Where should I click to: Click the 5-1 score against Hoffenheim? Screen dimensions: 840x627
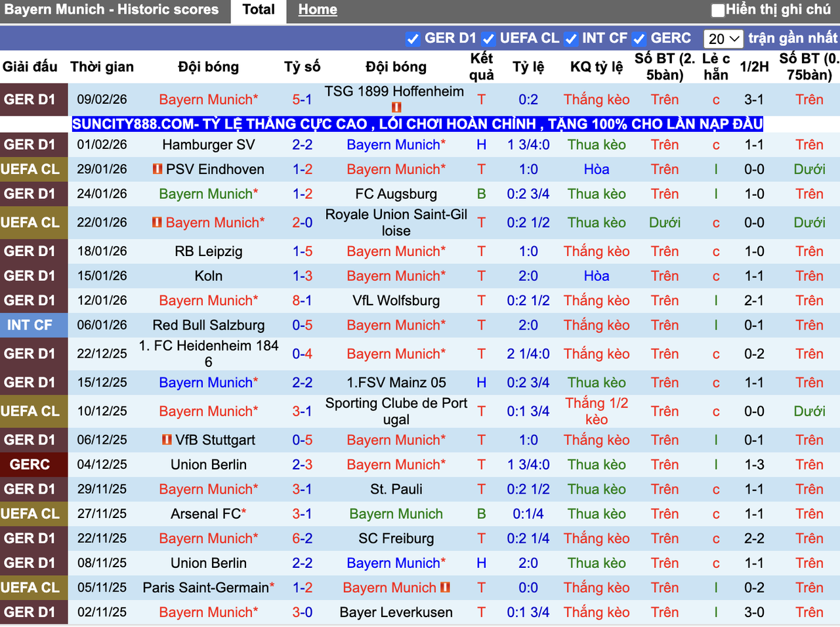[x=303, y=100]
